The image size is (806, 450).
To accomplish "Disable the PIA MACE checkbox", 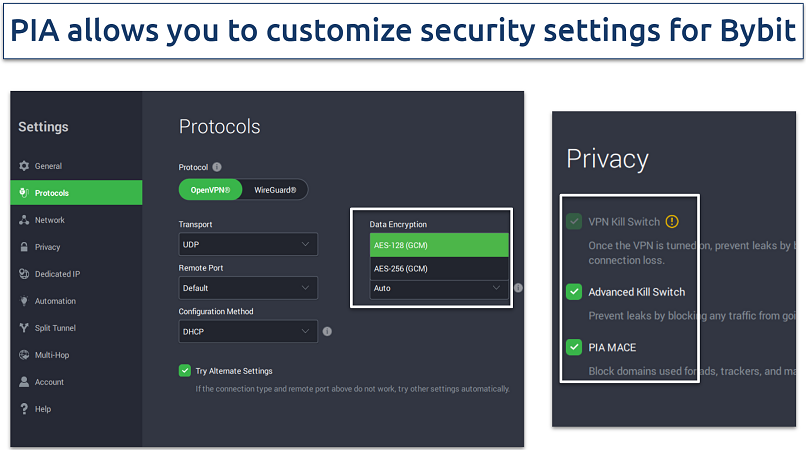I will coord(574,348).
